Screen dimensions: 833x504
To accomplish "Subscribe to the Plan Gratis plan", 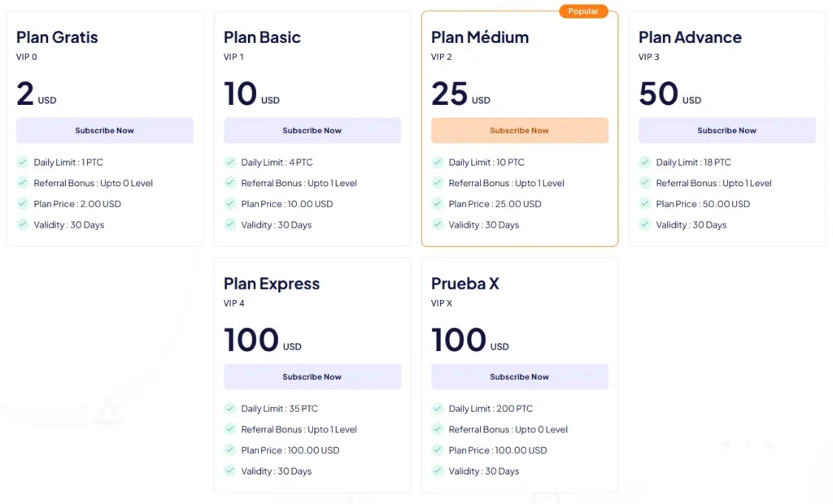I will [x=104, y=130].
